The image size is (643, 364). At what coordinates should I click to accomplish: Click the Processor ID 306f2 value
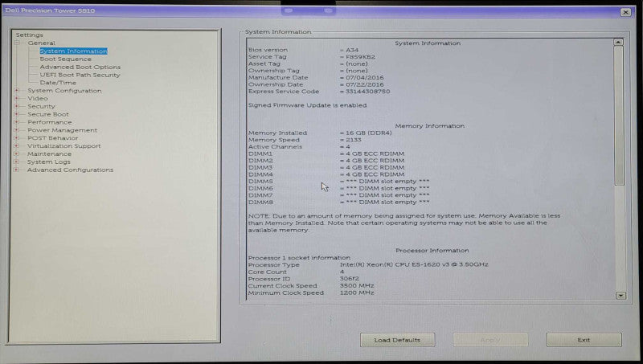click(349, 279)
